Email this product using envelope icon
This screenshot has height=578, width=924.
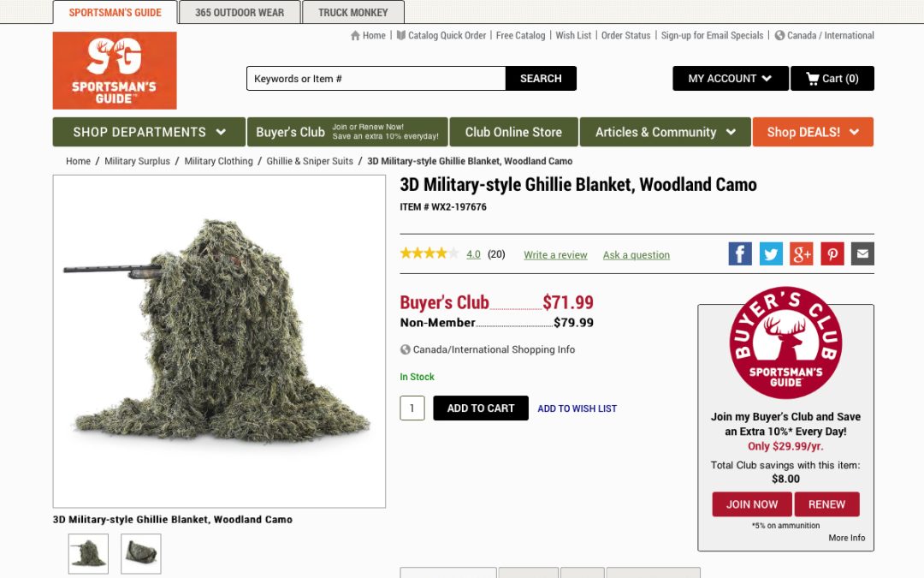862,254
